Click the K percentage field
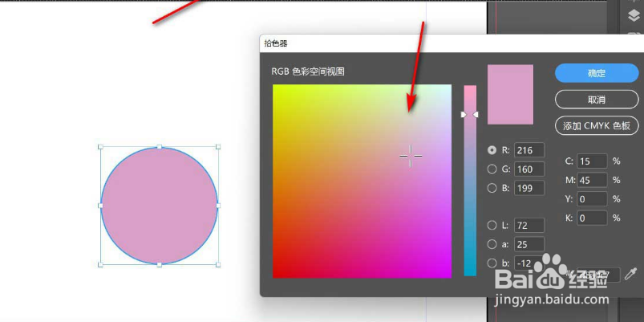The width and height of the screenshot is (644, 322). pyautogui.click(x=592, y=218)
